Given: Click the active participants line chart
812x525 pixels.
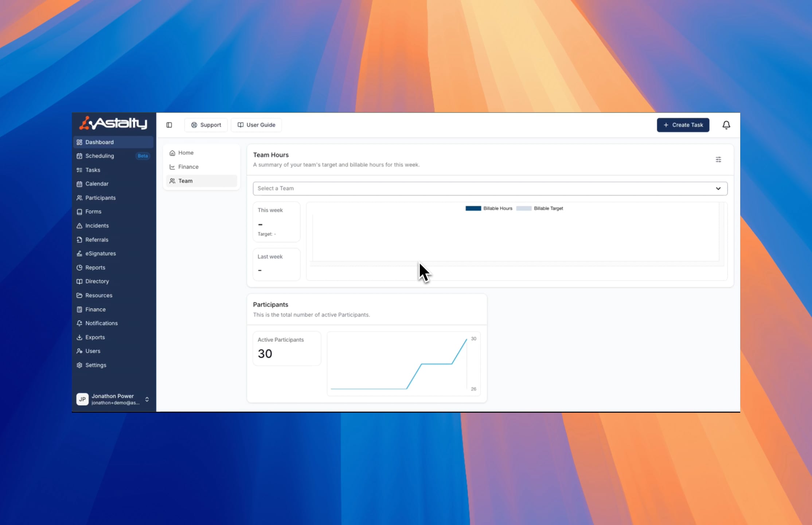Looking at the screenshot, I should point(404,364).
